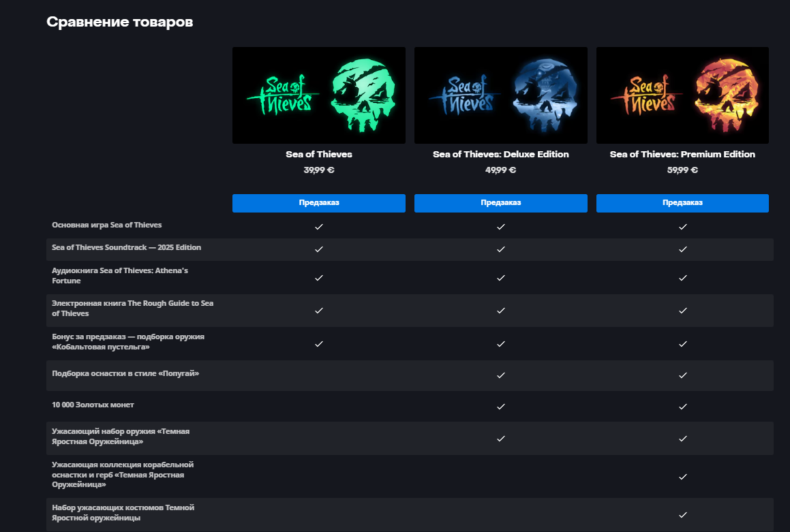Click the Soundtrack — 2025 Edition row label
The height and width of the screenshot is (532, 790).
pyautogui.click(x=127, y=247)
